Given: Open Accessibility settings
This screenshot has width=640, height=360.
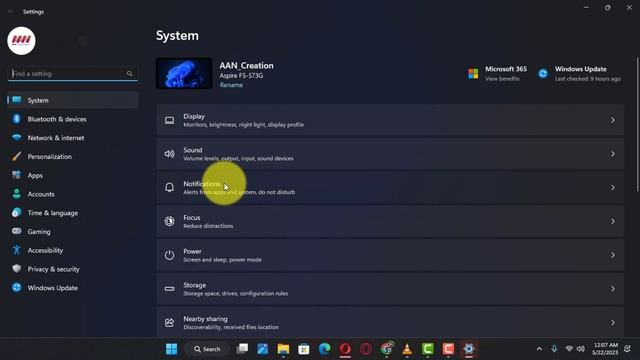Looking at the screenshot, I should click(x=73, y=251).
